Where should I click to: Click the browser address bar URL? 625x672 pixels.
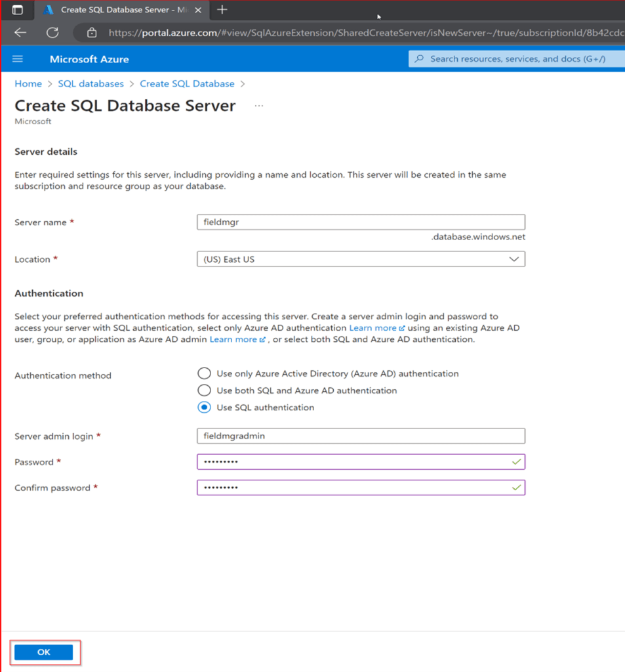366,33
